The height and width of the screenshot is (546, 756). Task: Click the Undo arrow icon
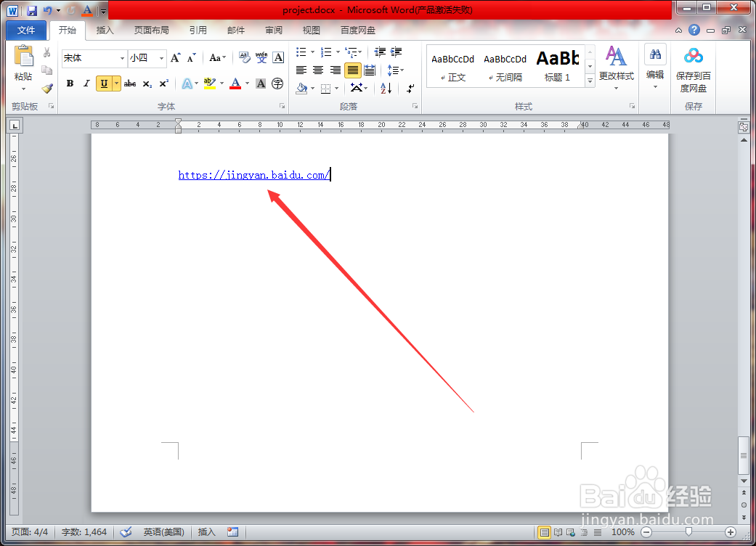(x=48, y=10)
